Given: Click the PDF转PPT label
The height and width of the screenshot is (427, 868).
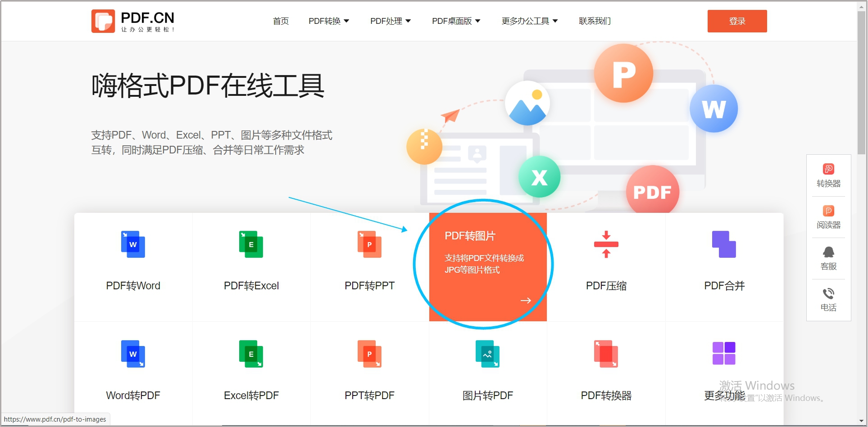Looking at the screenshot, I should [x=369, y=286].
